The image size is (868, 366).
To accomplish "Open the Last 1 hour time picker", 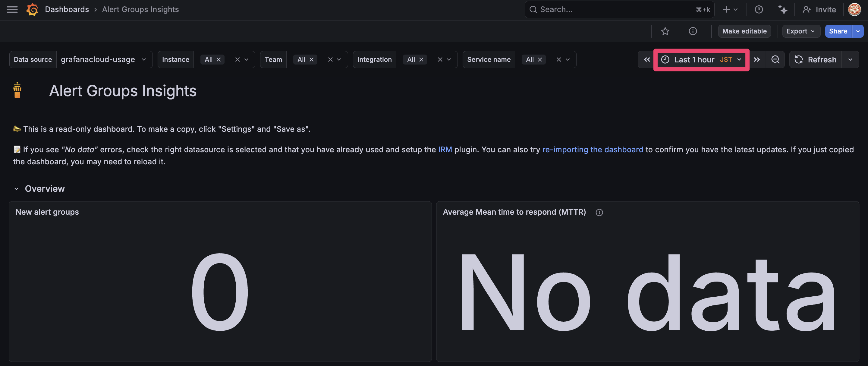I will [x=701, y=60].
